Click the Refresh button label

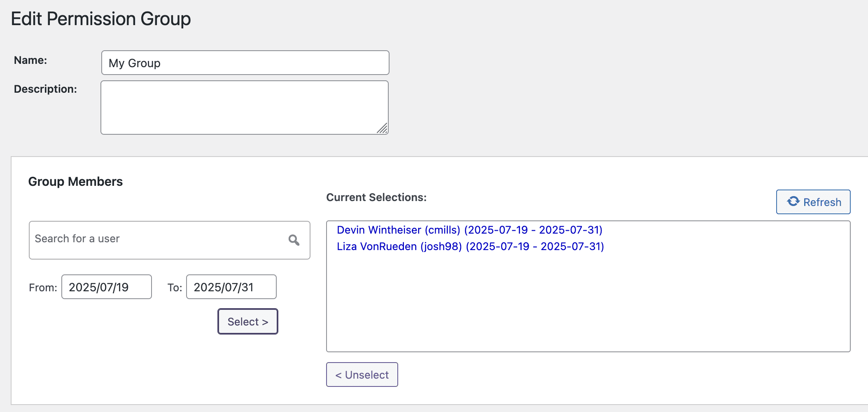(822, 202)
